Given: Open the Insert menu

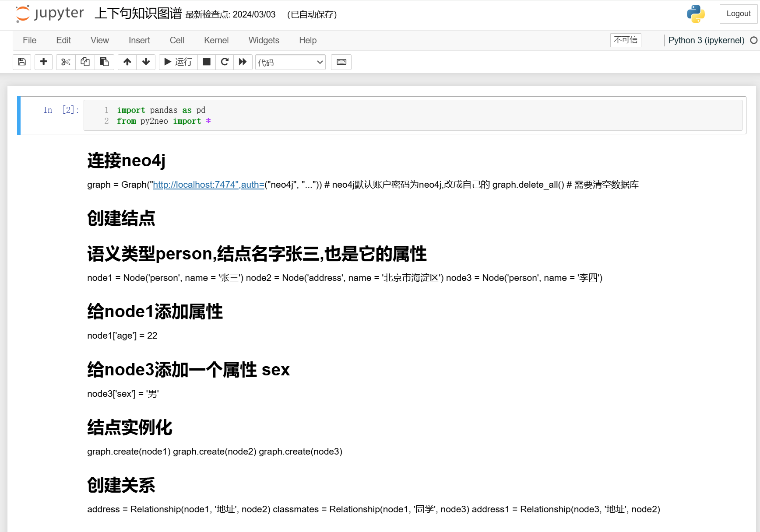Looking at the screenshot, I should [x=139, y=40].
